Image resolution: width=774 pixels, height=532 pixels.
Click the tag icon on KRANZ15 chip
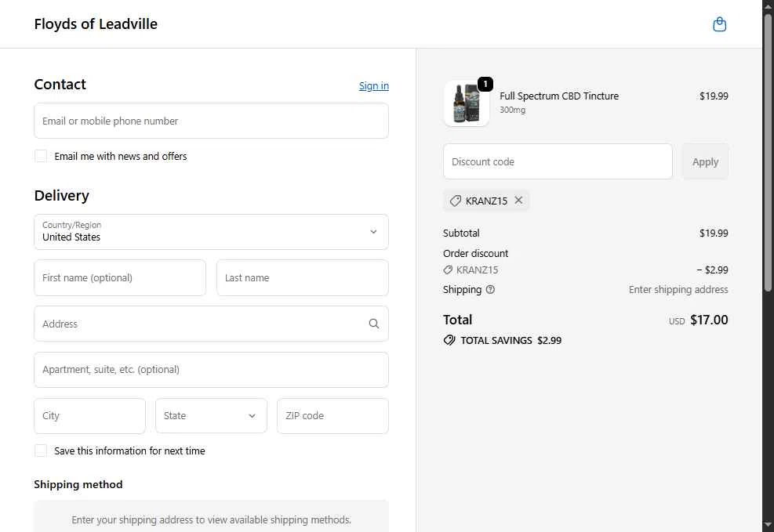point(455,201)
